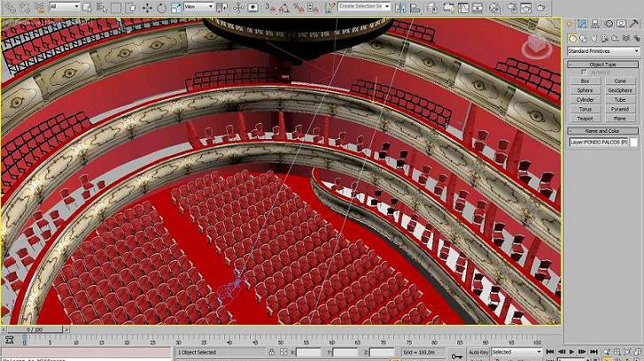Click the object name input field

click(x=598, y=142)
